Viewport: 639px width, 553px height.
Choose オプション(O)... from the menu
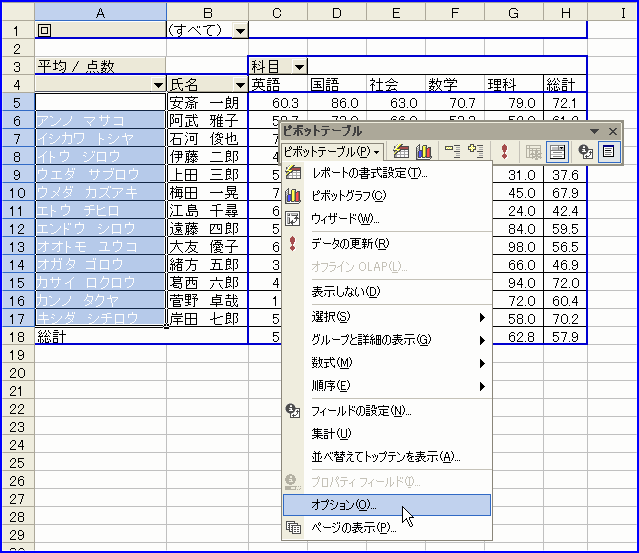coord(387,505)
